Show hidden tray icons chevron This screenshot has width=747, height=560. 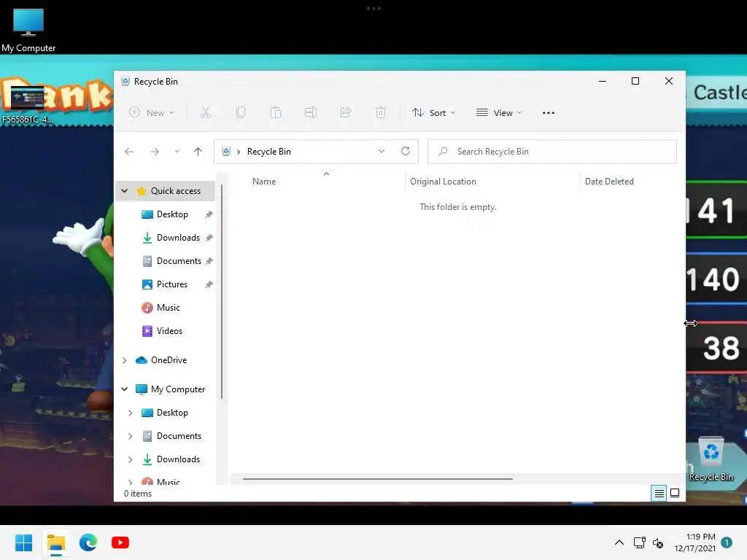click(619, 542)
